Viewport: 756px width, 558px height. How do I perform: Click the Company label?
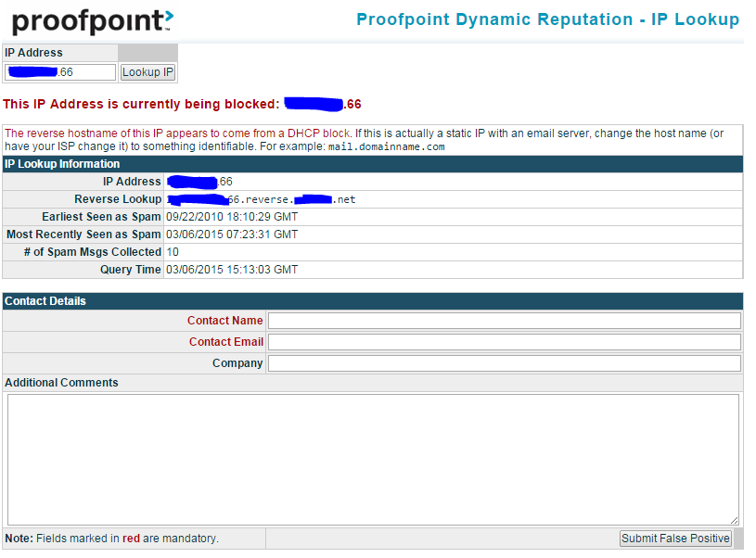237,363
